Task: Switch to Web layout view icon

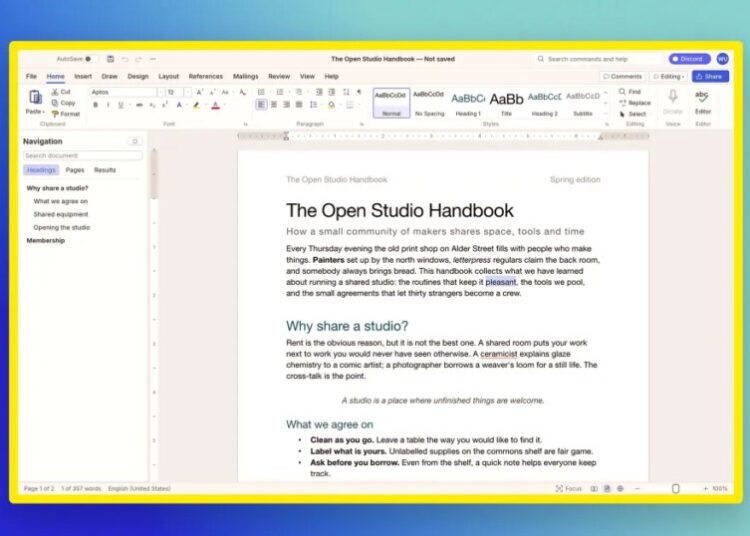Action: click(620, 489)
